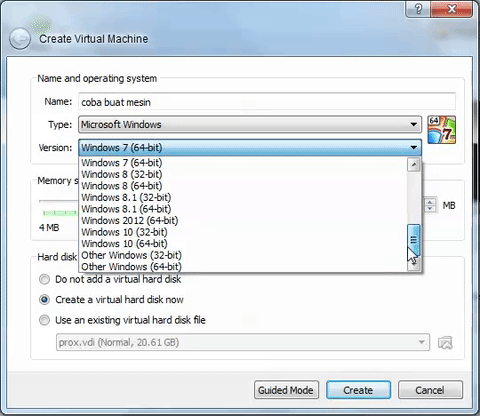The height and width of the screenshot is (416, 480).
Task: Choose Windows 7 (64-bit) from the list
Action: [x=243, y=163]
